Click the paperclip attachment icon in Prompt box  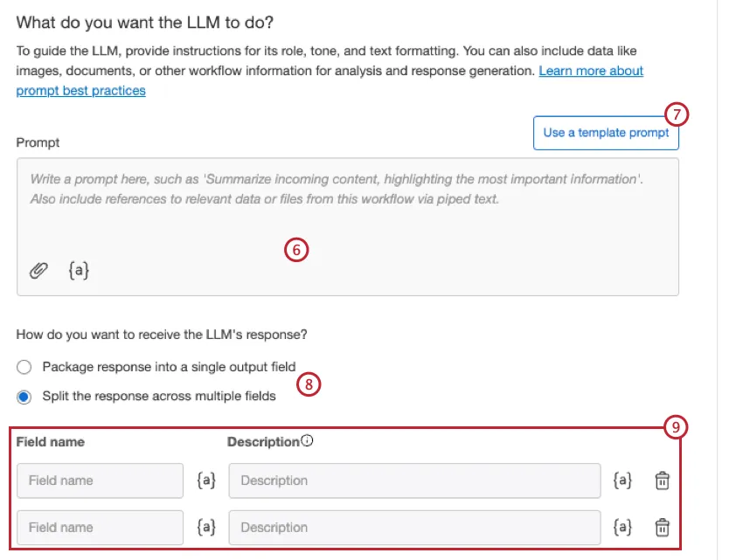pos(38,271)
